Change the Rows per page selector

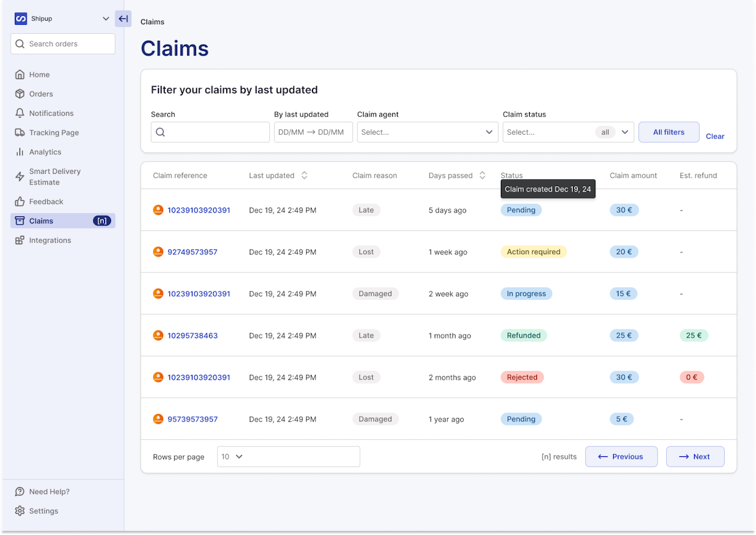click(x=288, y=457)
